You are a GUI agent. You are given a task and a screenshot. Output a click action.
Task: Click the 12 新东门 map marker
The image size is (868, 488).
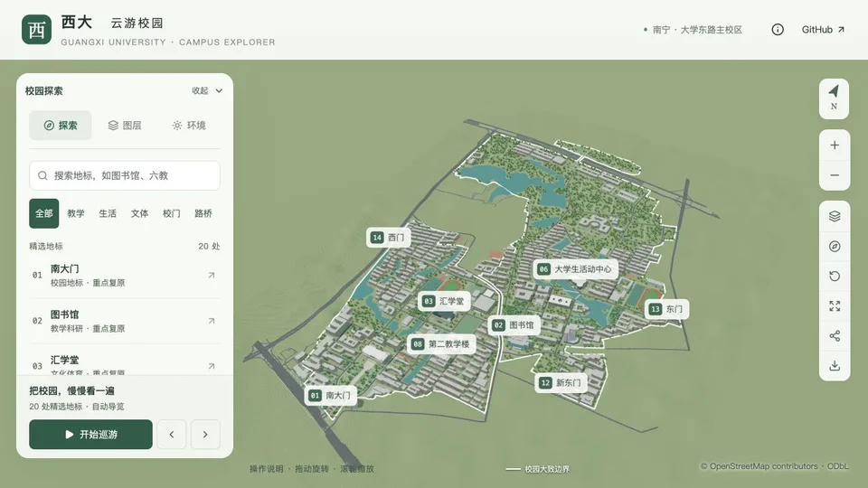(x=561, y=382)
